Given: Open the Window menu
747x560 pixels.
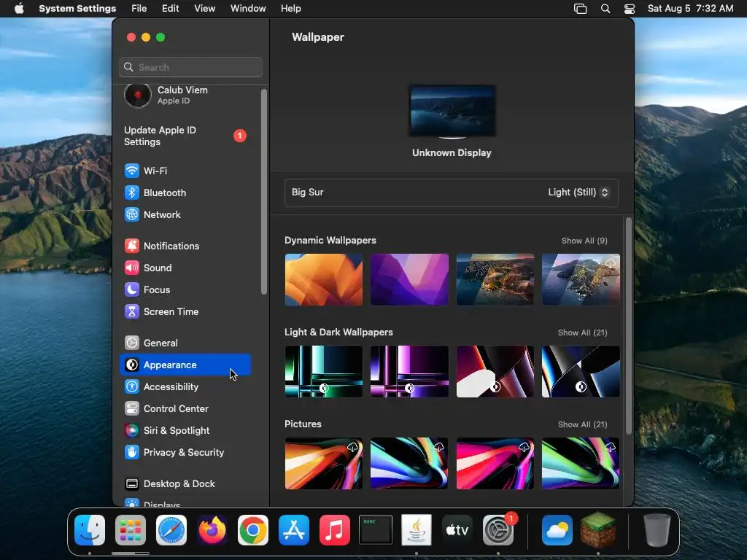Looking at the screenshot, I should pyautogui.click(x=248, y=8).
